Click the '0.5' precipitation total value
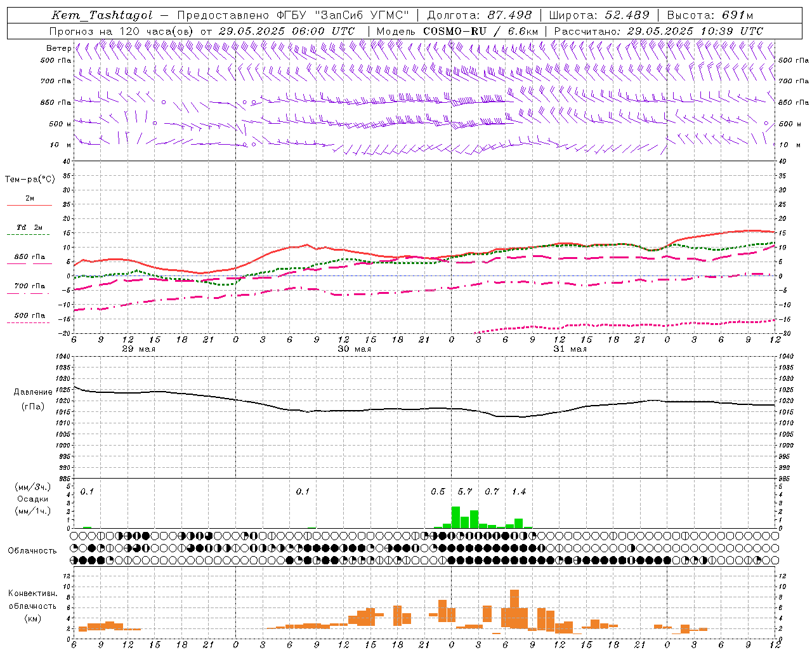The height and width of the screenshot is (650, 812). click(438, 491)
